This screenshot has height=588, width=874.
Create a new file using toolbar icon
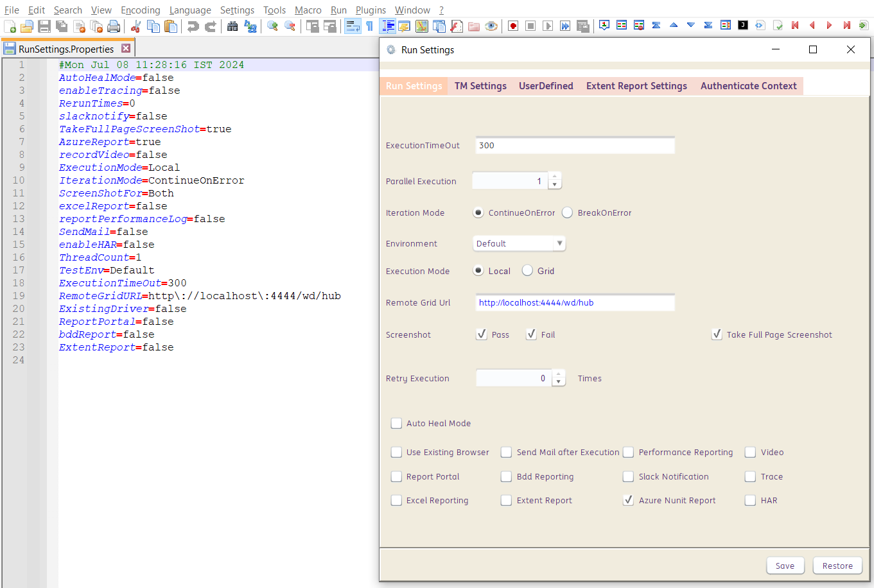[10, 26]
